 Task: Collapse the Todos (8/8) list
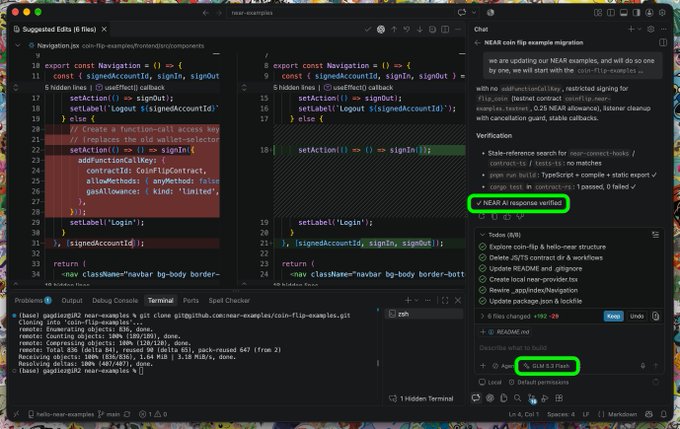[482, 235]
